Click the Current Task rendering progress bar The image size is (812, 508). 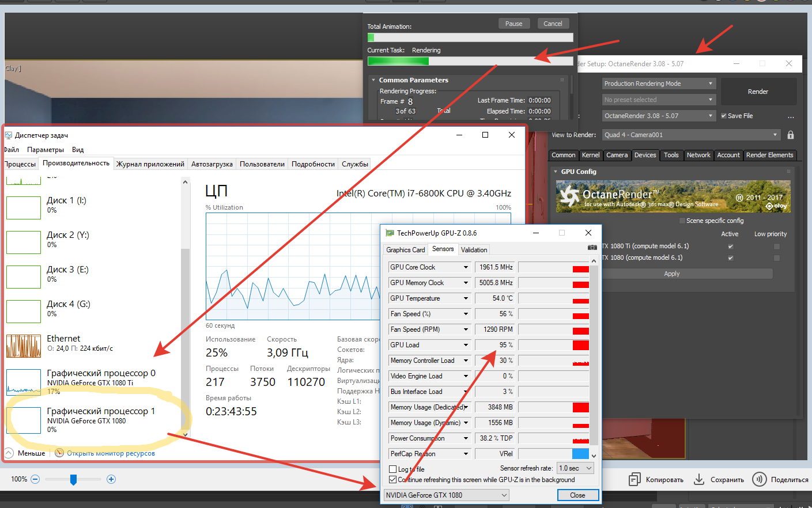[x=470, y=61]
